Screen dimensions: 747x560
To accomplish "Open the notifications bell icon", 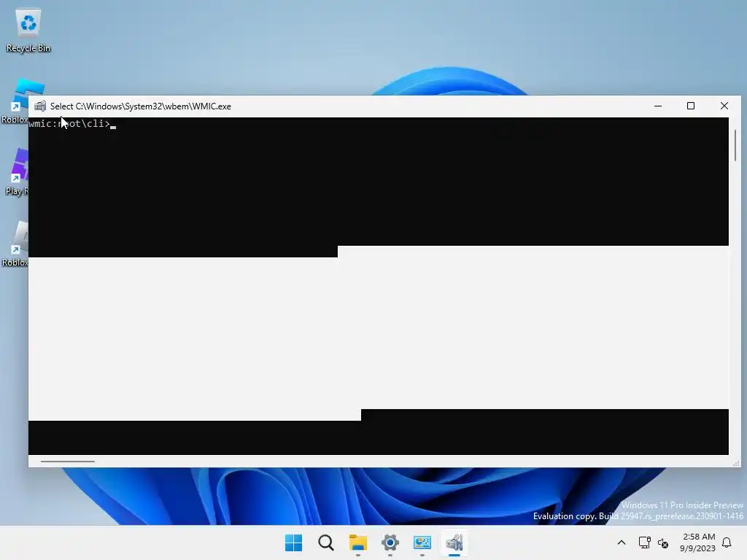I will [727, 542].
